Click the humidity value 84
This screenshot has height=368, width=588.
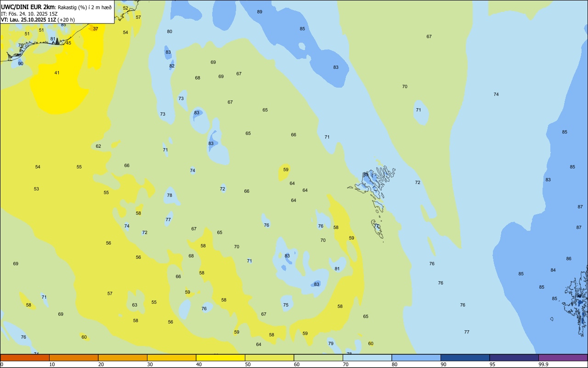pos(553,270)
